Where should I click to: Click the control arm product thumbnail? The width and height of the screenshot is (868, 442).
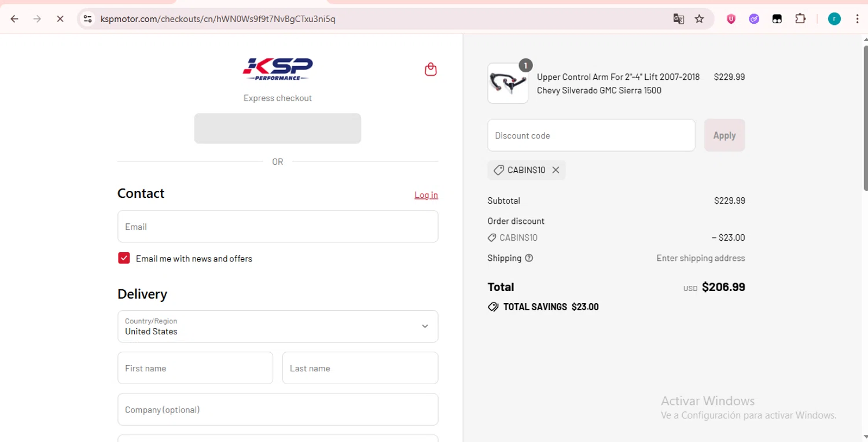pyautogui.click(x=508, y=83)
